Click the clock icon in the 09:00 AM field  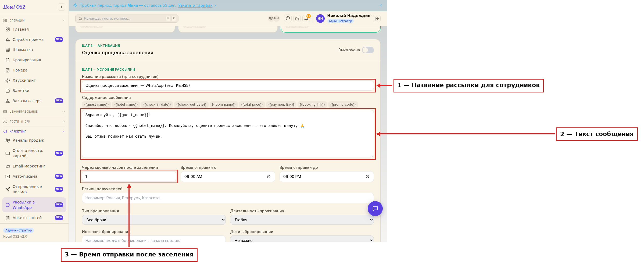tap(269, 177)
